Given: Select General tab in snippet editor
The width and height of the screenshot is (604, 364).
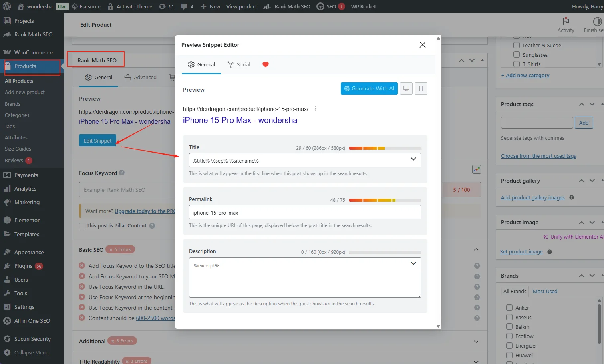Looking at the screenshot, I should [x=201, y=64].
